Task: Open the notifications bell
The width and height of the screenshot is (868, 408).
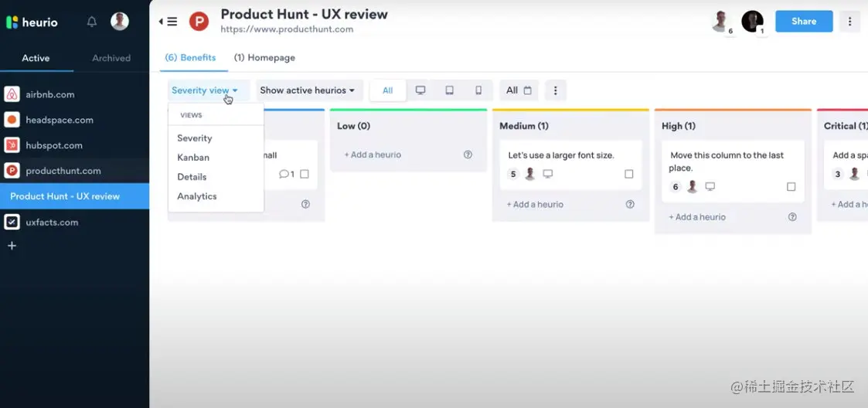Action: 92,22
